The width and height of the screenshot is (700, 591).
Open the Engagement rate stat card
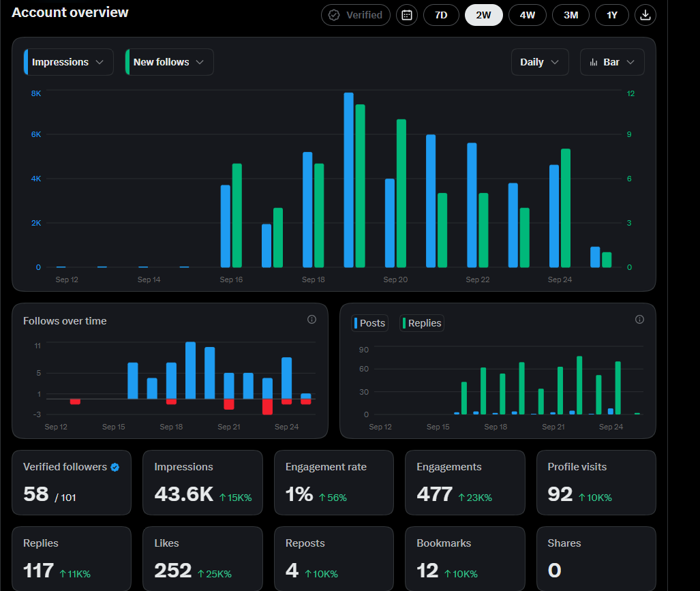tap(334, 483)
